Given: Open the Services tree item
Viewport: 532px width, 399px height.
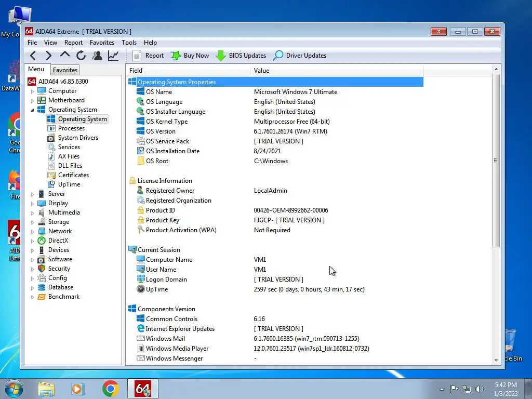Looking at the screenshot, I should [69, 147].
